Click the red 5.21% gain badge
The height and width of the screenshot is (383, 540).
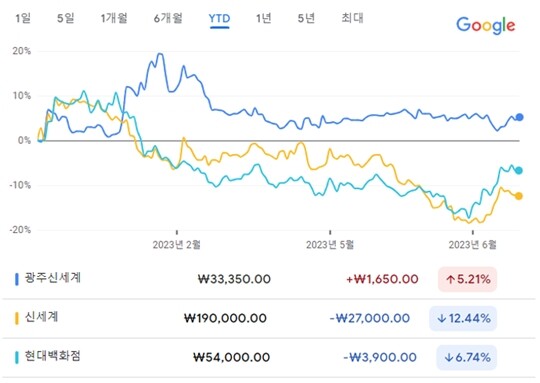(x=467, y=279)
